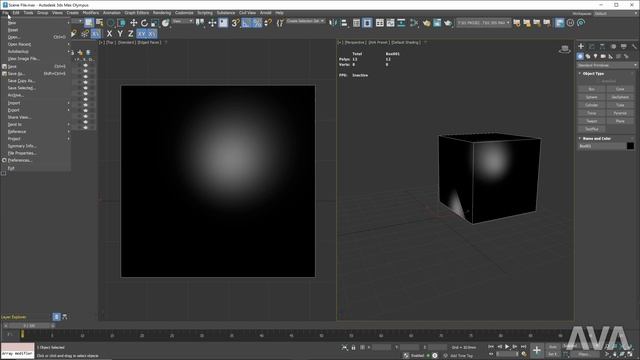Toggle Angle Snap button
This screenshot has width=640, height=360.
pos(246,23)
